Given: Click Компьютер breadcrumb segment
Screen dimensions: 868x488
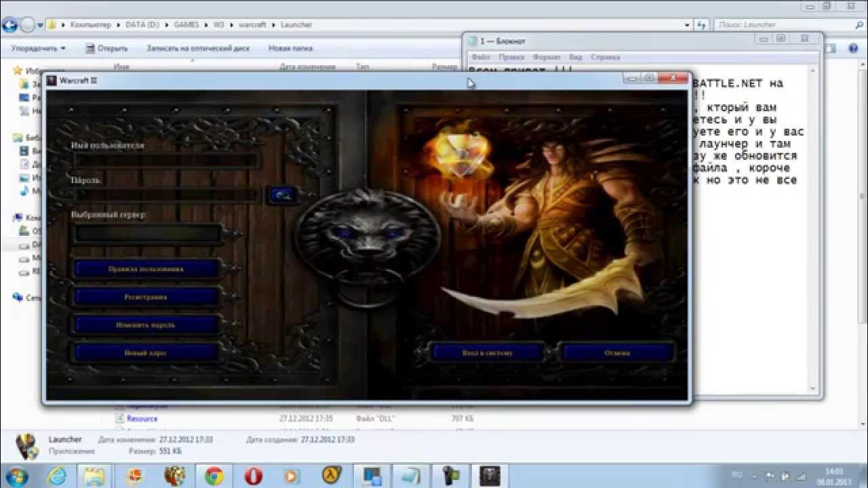Looking at the screenshot, I should (x=91, y=25).
